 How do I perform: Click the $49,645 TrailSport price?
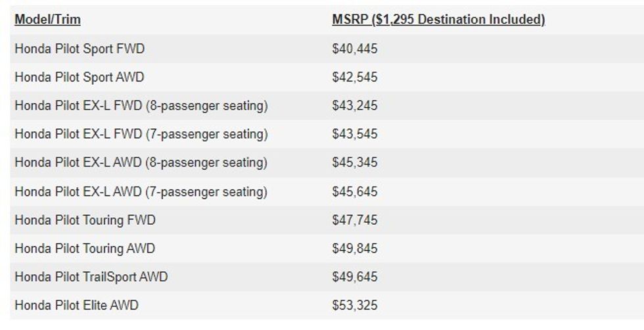tap(355, 277)
